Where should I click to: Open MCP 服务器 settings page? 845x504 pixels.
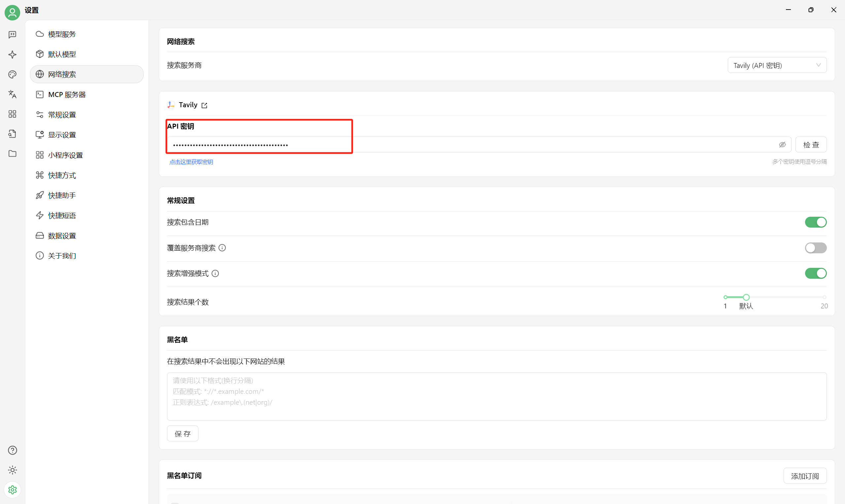click(x=67, y=95)
